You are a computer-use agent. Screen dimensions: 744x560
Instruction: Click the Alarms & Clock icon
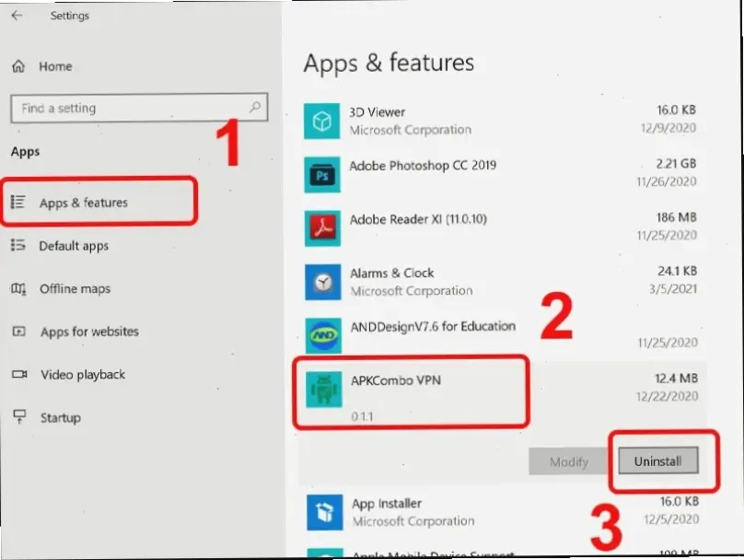point(322,282)
